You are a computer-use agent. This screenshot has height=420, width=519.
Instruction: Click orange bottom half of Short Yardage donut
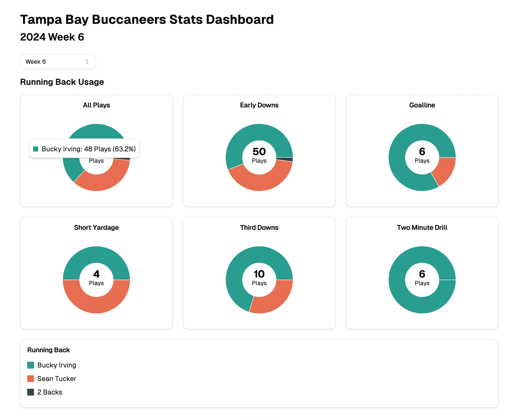coord(97,305)
